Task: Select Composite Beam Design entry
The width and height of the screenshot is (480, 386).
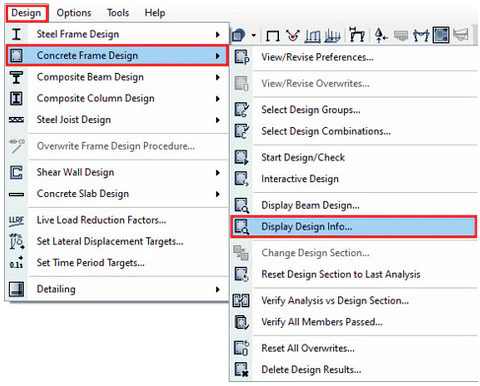Action: point(117,77)
